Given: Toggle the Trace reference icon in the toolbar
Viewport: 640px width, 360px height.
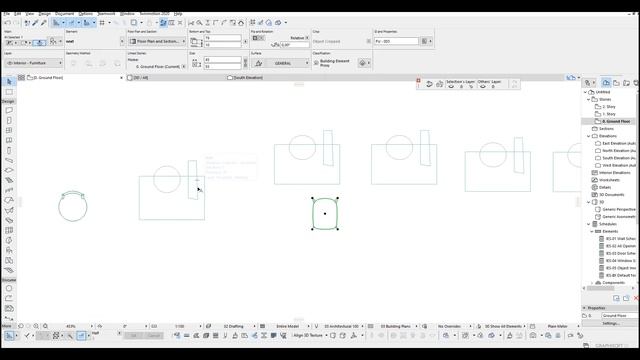Looking at the screenshot, I should coord(134,23).
